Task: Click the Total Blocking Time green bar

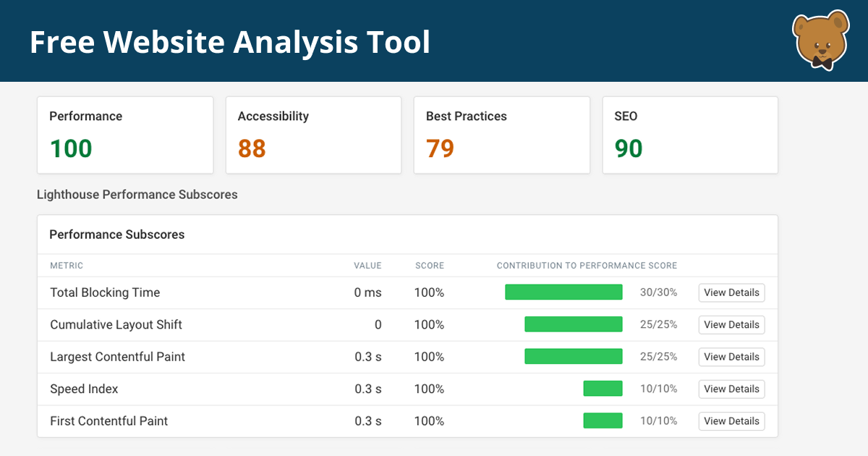Action: 563,292
